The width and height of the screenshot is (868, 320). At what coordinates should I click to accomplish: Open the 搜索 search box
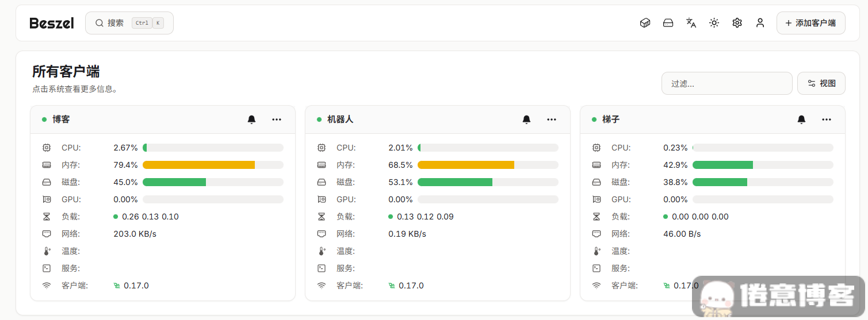click(129, 23)
